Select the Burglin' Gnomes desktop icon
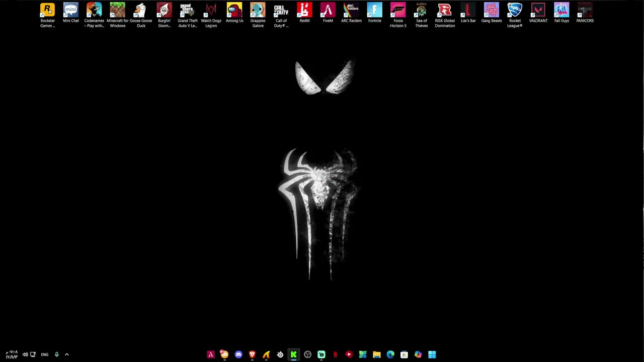This screenshot has height=362, width=644. coord(164,15)
